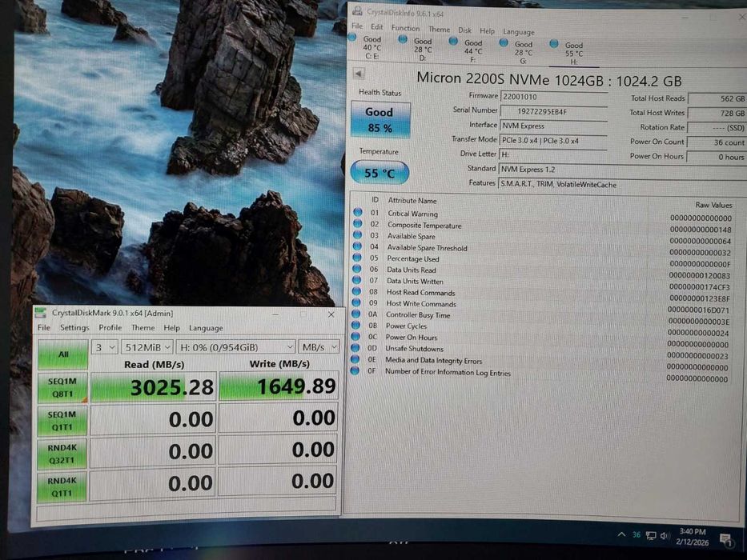This screenshot has width=747, height=560.
Task: Click the sequential write result 1649.89
Action: pos(279,386)
